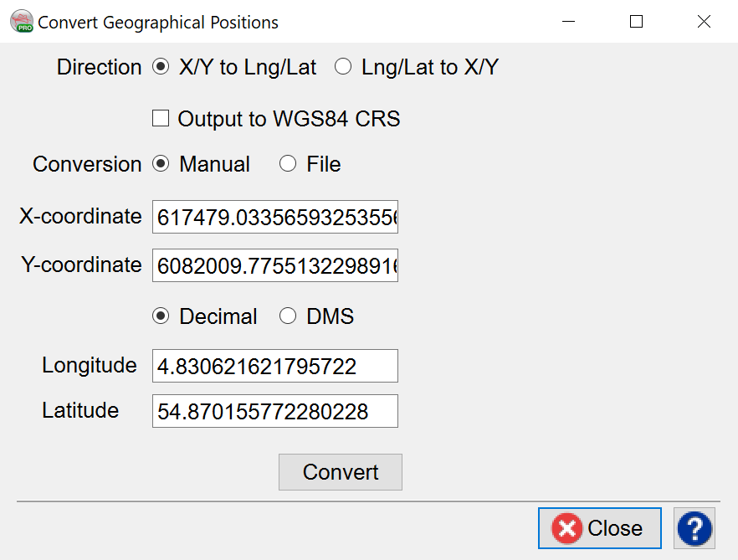Viewport: 738px width, 560px height.
Task: Choose File conversion mode
Action: (x=288, y=164)
